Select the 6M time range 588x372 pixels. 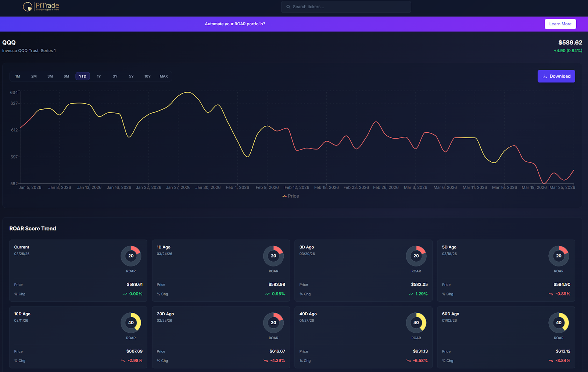(66, 76)
